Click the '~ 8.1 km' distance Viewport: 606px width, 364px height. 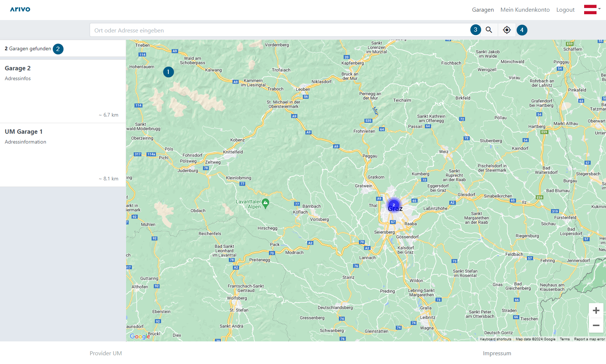point(109,179)
